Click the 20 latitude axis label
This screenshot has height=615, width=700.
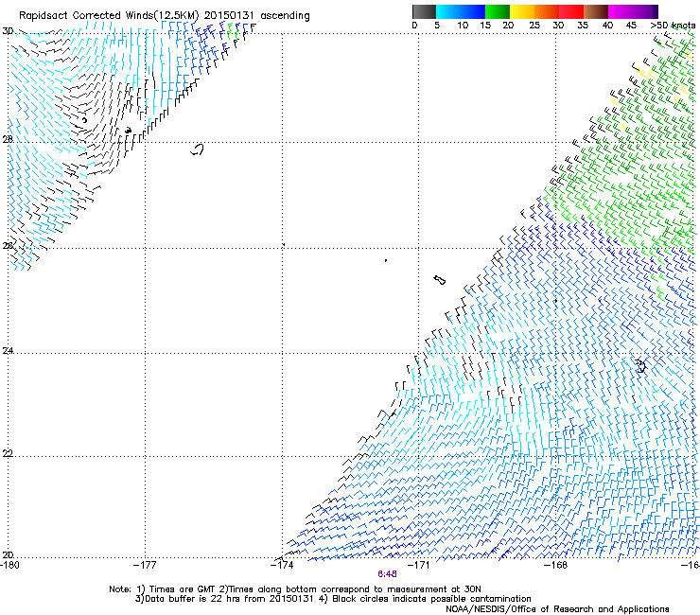pyautogui.click(x=8, y=554)
